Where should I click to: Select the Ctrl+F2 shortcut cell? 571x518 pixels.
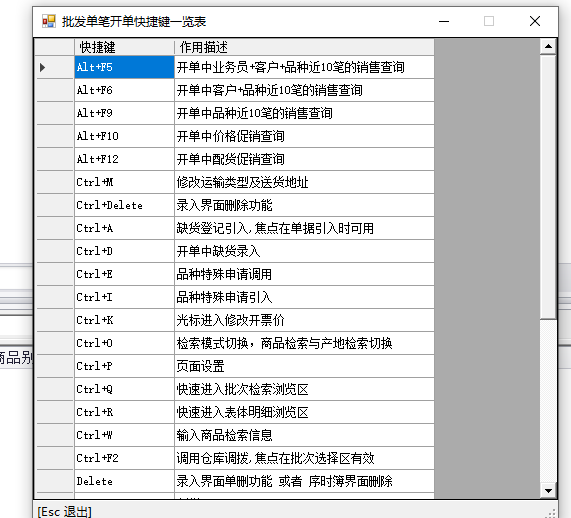pyautogui.click(x=124, y=458)
